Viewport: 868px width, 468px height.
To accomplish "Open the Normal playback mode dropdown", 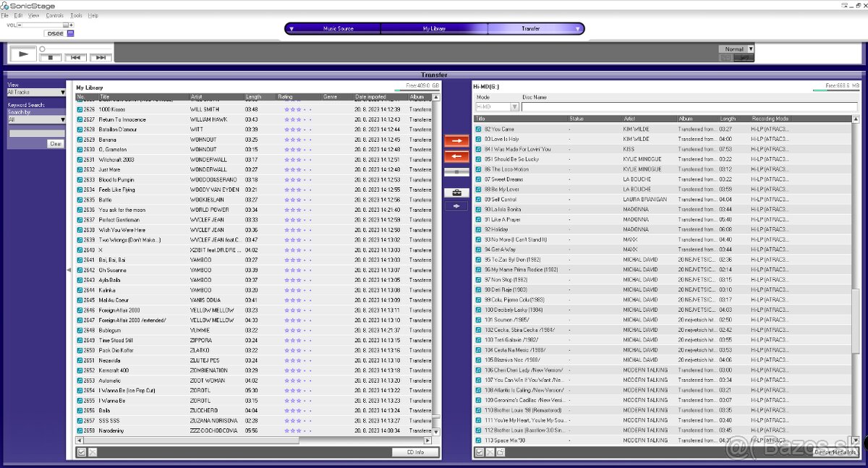I will (x=750, y=49).
